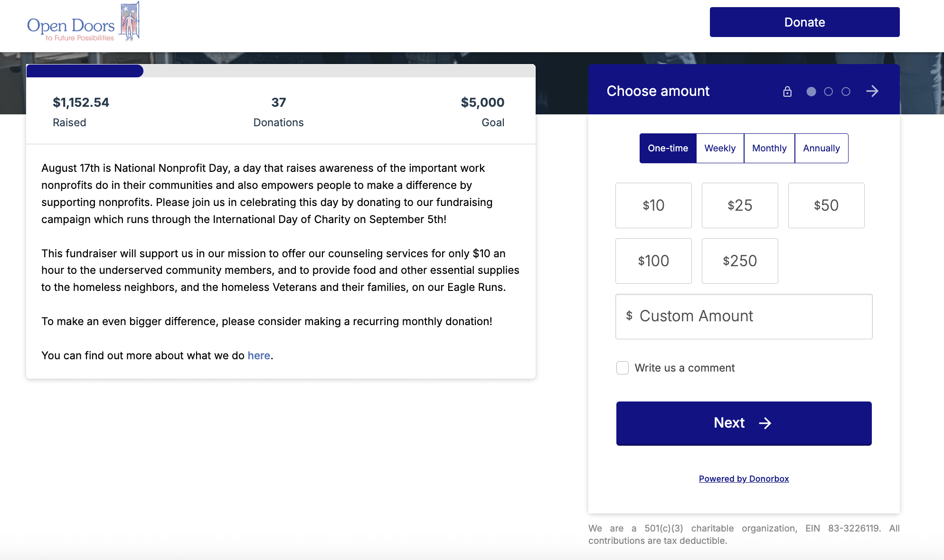Click the arrow icon inside the Next button

coord(766,423)
